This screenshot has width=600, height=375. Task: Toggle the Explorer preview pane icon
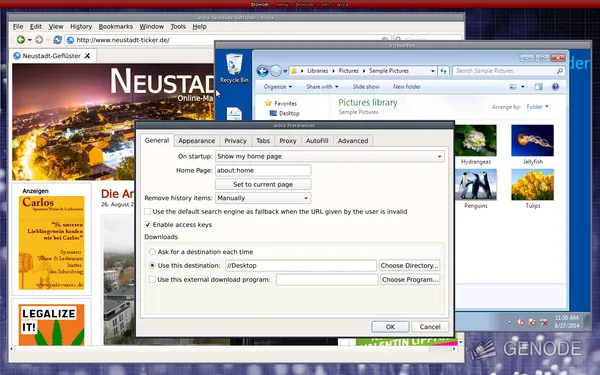538,87
